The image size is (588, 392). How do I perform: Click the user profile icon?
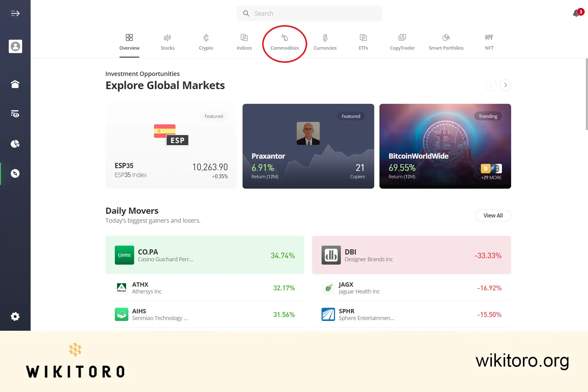15,46
